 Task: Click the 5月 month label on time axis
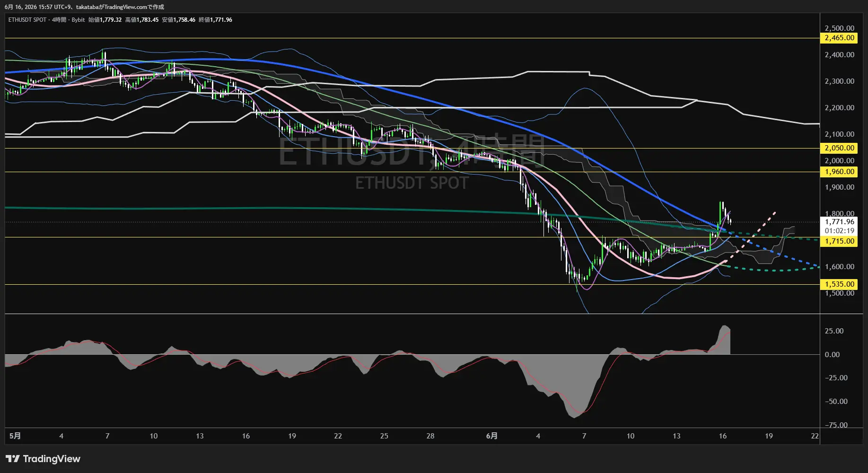(x=15, y=436)
